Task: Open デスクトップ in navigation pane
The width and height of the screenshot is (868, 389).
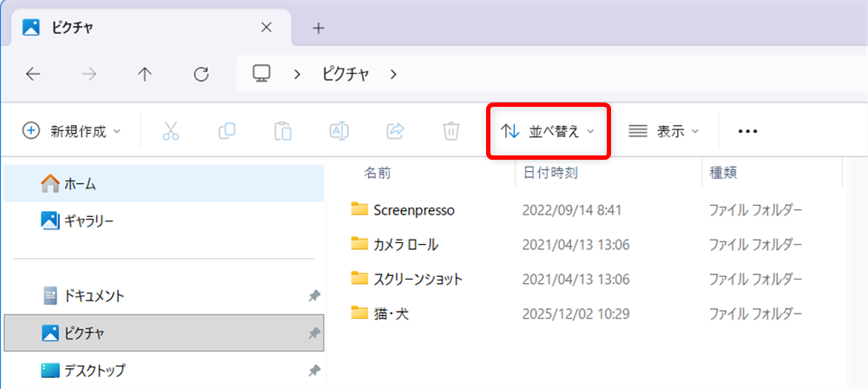Action: (x=164, y=370)
